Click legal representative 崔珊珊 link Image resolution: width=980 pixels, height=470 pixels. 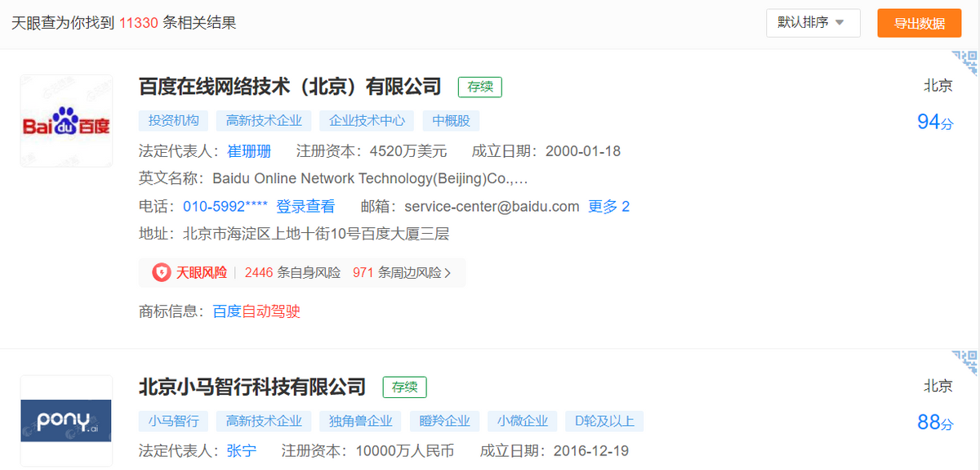click(x=249, y=151)
